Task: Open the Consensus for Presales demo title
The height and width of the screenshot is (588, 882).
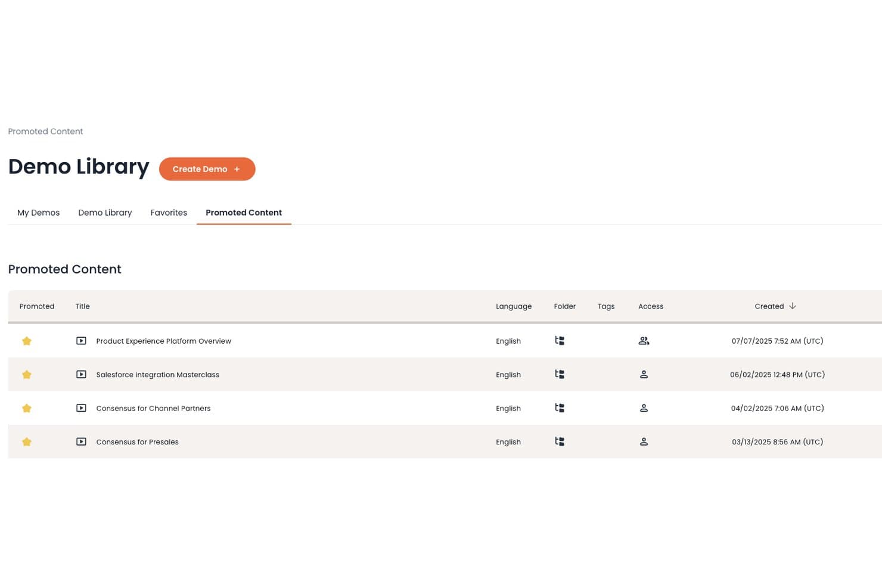Action: [x=138, y=442]
